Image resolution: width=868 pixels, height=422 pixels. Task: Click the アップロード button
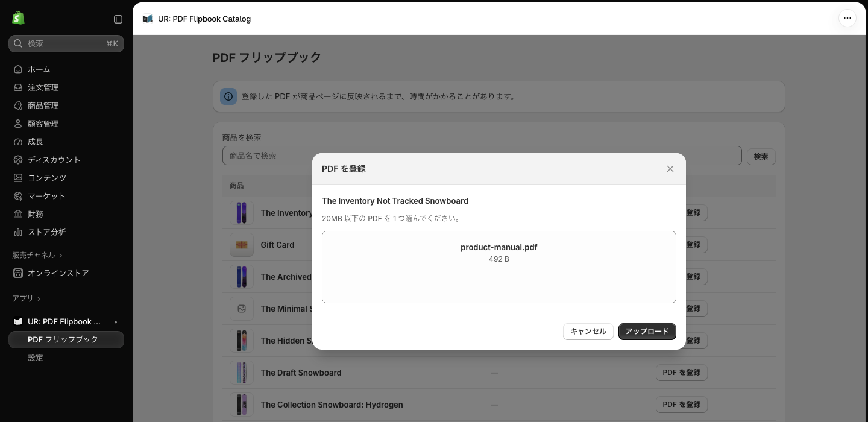(647, 332)
